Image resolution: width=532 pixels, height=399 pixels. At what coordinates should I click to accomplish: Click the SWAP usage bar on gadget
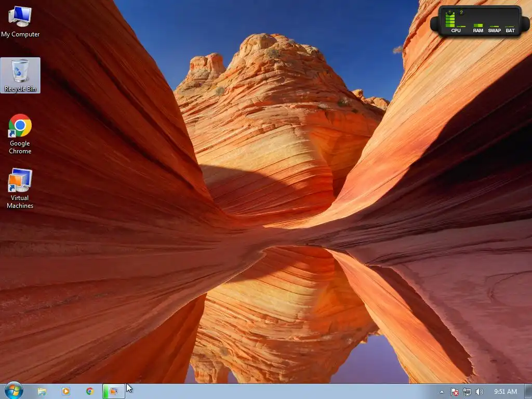[495, 26]
